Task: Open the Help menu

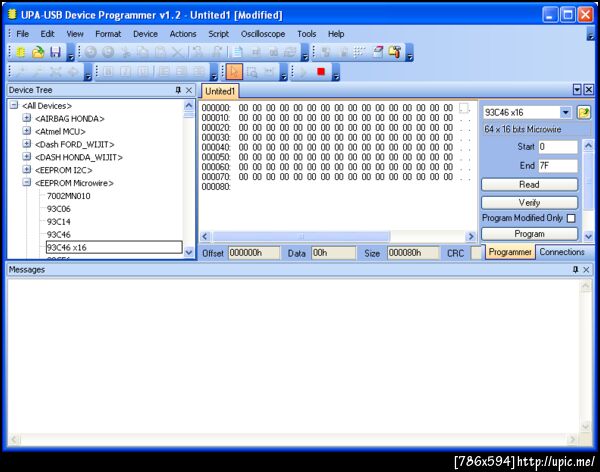Action: (336, 34)
